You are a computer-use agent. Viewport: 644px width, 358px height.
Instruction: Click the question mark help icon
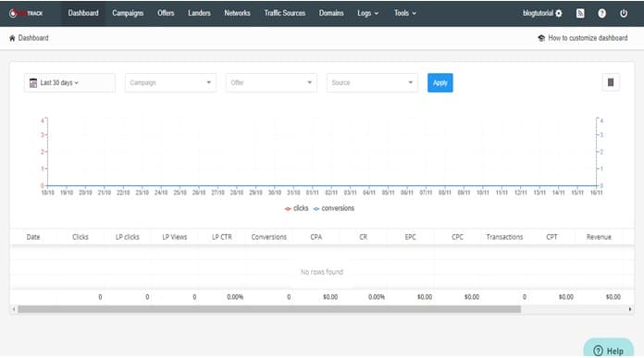601,14
